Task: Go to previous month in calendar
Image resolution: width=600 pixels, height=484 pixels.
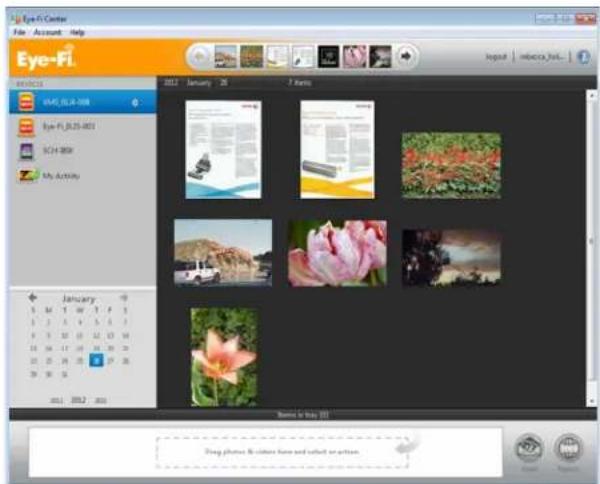Action: [x=33, y=297]
